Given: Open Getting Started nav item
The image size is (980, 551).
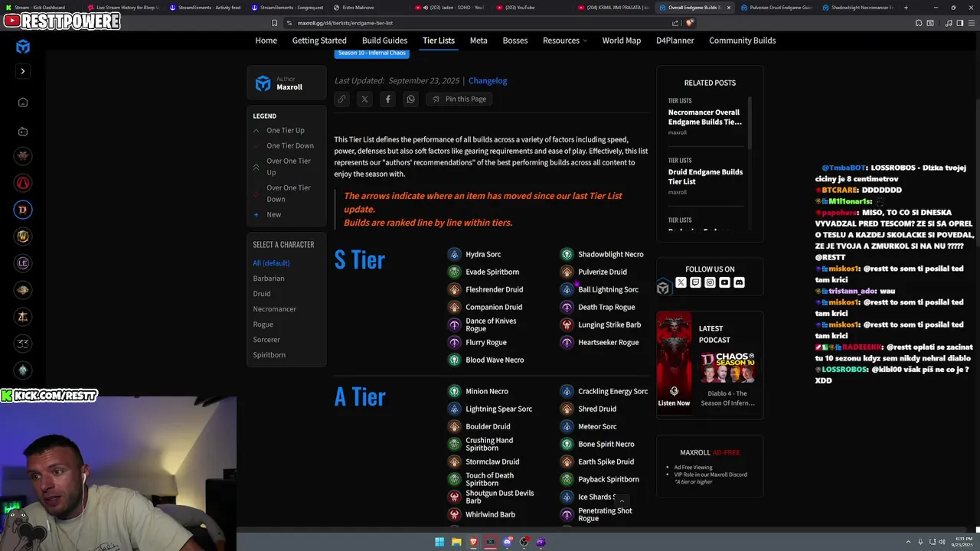Looking at the screenshot, I should coord(319,40).
